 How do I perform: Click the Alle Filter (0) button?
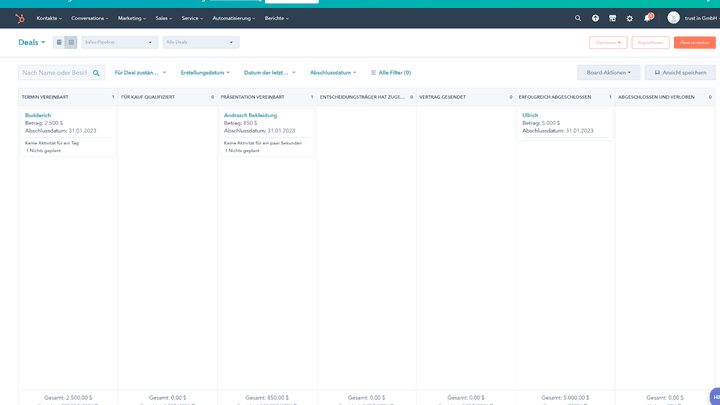[x=390, y=73]
